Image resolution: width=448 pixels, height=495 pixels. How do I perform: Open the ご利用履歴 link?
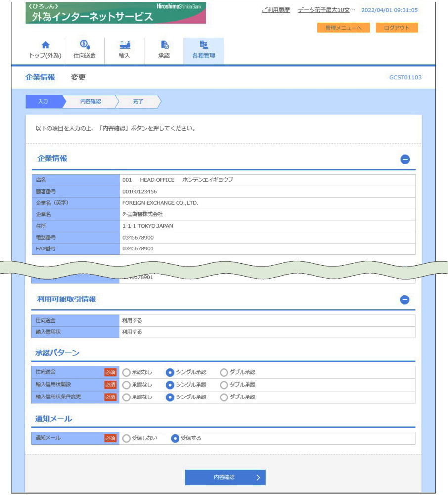275,10
